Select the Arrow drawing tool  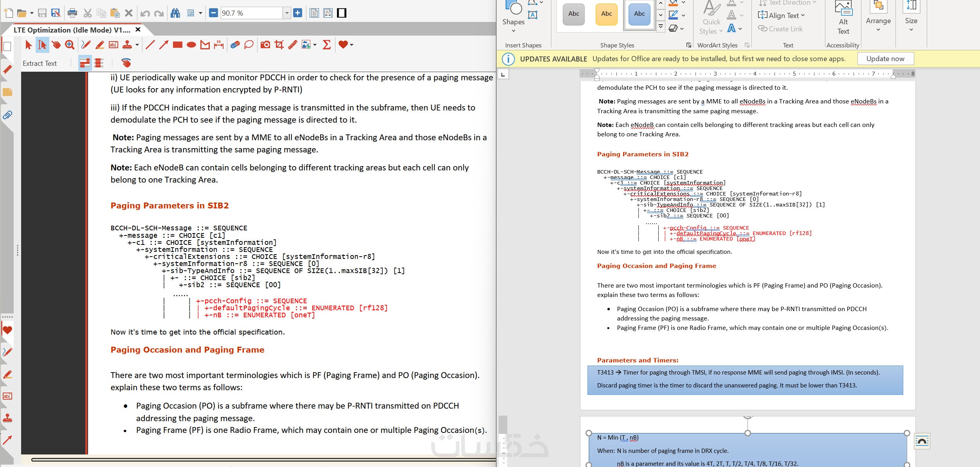click(164, 45)
